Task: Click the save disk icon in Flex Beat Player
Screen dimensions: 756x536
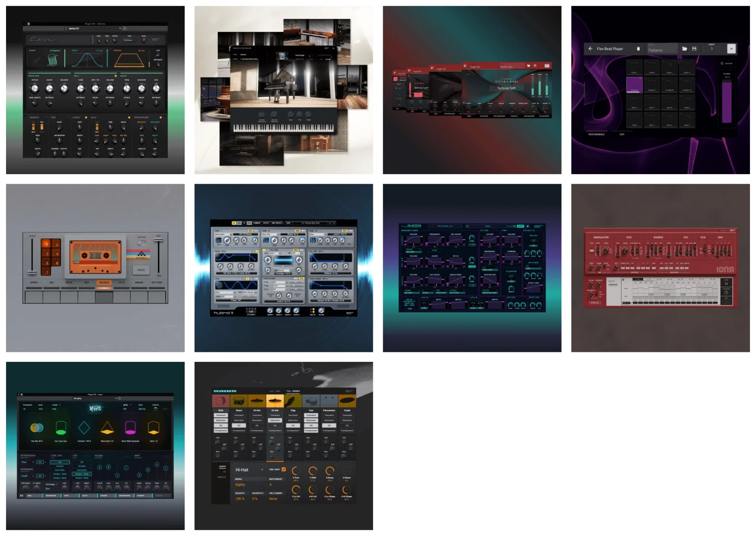Action: [695, 49]
